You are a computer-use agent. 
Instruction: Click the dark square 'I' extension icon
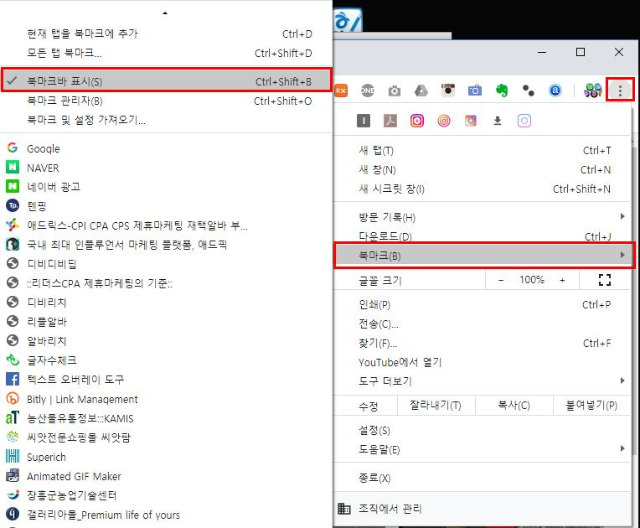point(363,121)
